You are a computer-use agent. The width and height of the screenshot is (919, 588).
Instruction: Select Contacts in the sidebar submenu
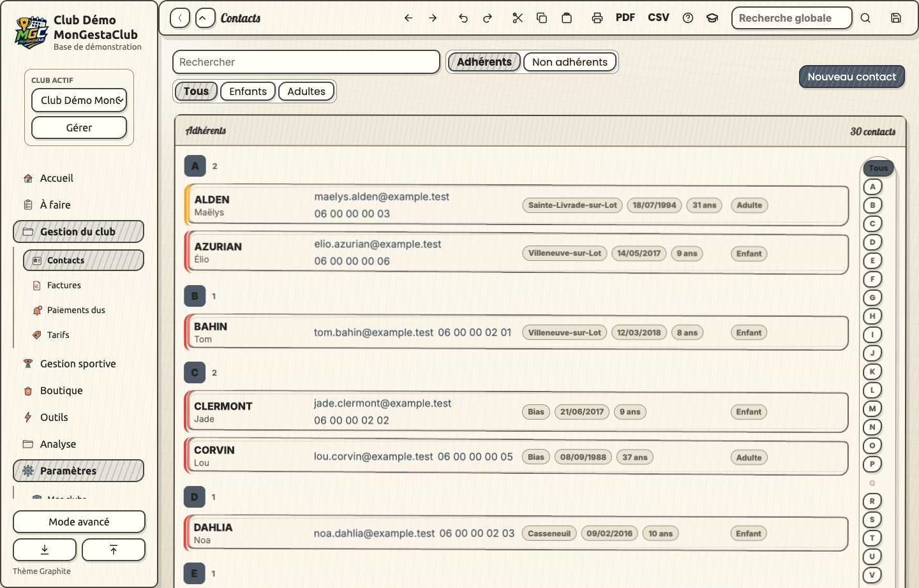84,260
